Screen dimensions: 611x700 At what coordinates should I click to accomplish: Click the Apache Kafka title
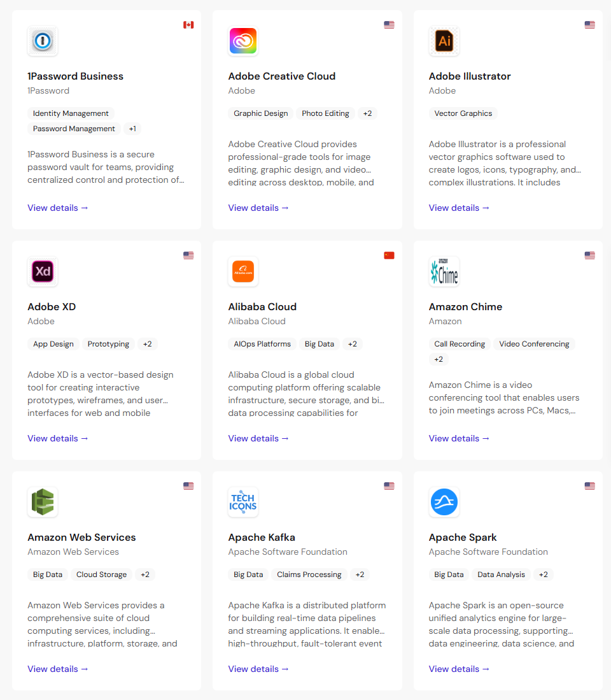tap(262, 537)
